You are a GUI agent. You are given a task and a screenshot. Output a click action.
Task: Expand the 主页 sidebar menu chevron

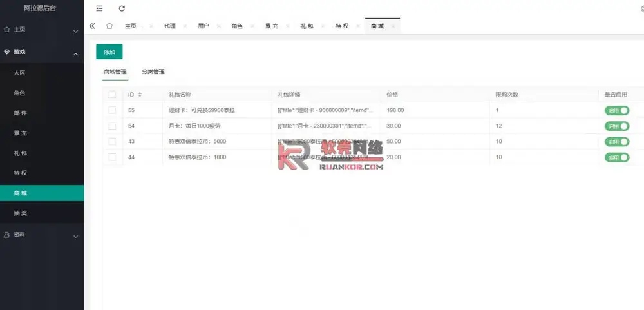point(75,31)
